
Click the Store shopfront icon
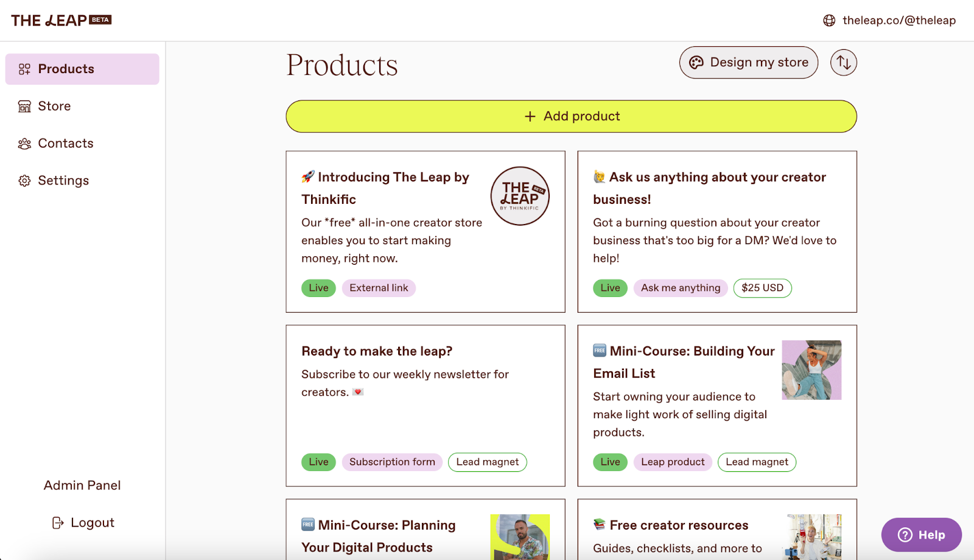(x=24, y=107)
